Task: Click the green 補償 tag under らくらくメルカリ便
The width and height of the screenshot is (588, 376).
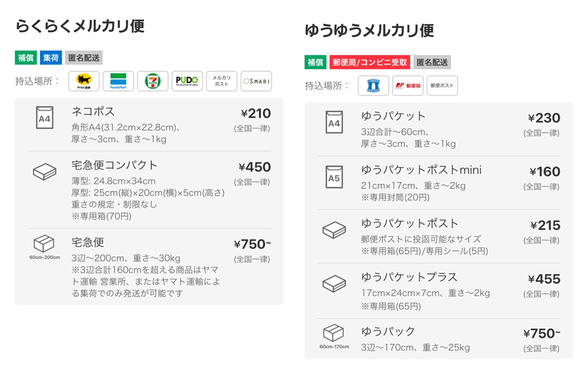Action: (26, 58)
